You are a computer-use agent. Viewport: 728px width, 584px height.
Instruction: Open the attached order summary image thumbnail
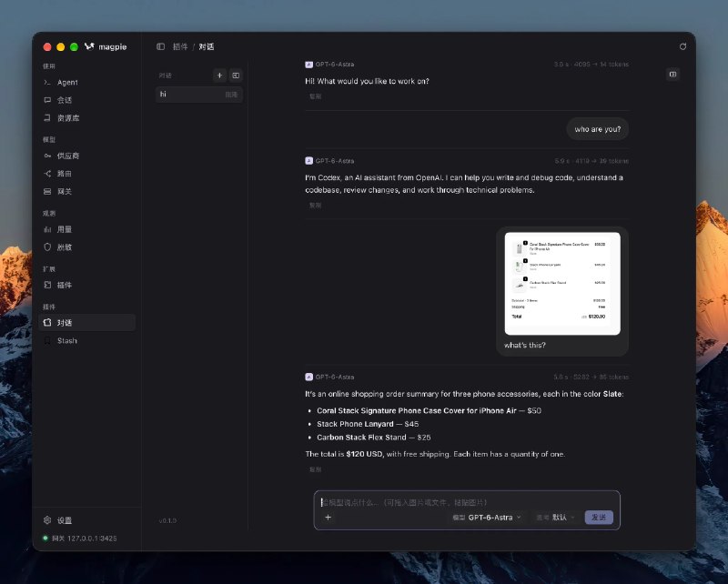pyautogui.click(x=562, y=284)
